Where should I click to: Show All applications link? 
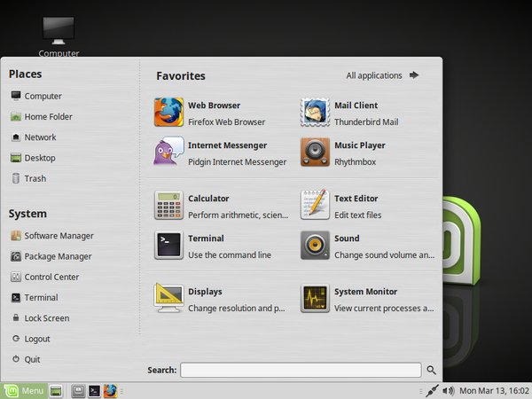374,75
